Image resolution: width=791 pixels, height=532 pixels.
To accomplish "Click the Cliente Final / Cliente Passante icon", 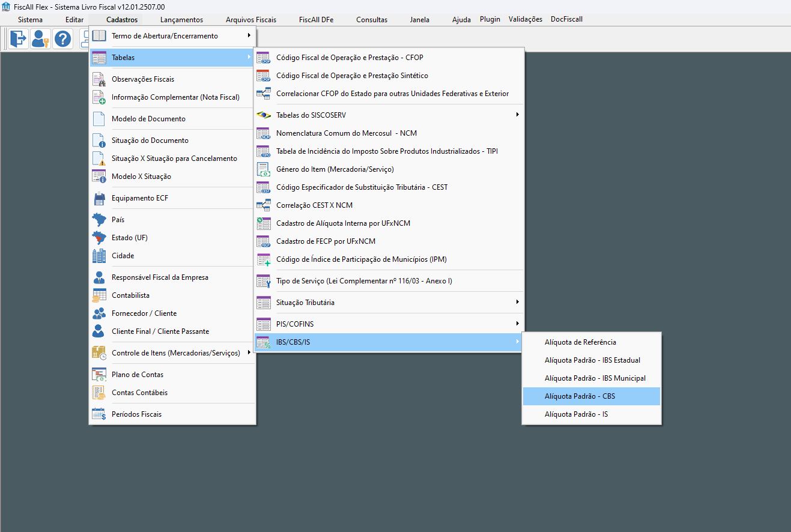I will pyautogui.click(x=99, y=331).
